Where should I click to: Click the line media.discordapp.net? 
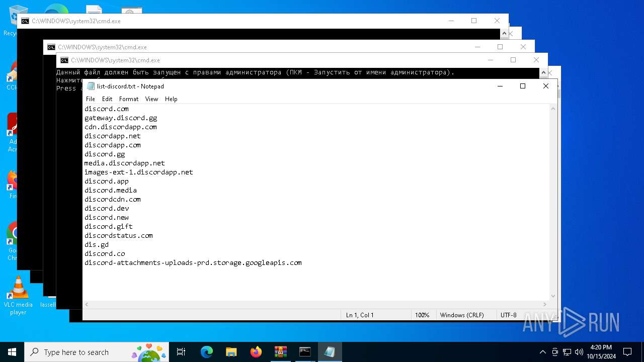coord(125,163)
